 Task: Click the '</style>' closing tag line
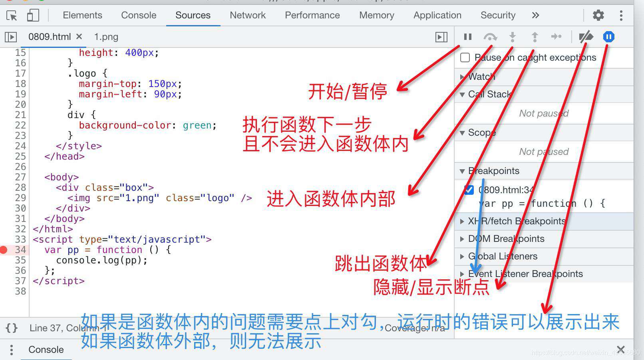[79, 146]
